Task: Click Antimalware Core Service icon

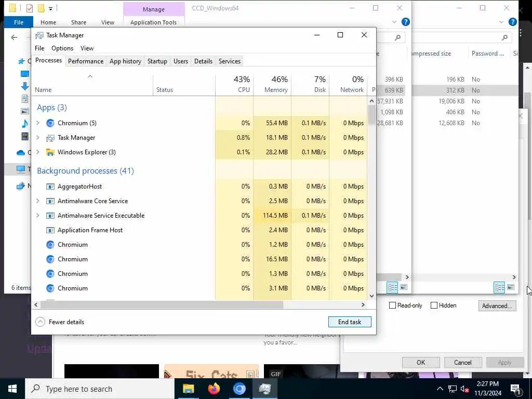Action: point(50,201)
